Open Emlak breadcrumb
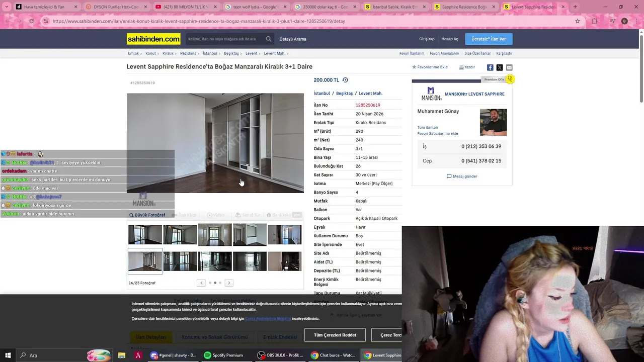 pos(133,53)
